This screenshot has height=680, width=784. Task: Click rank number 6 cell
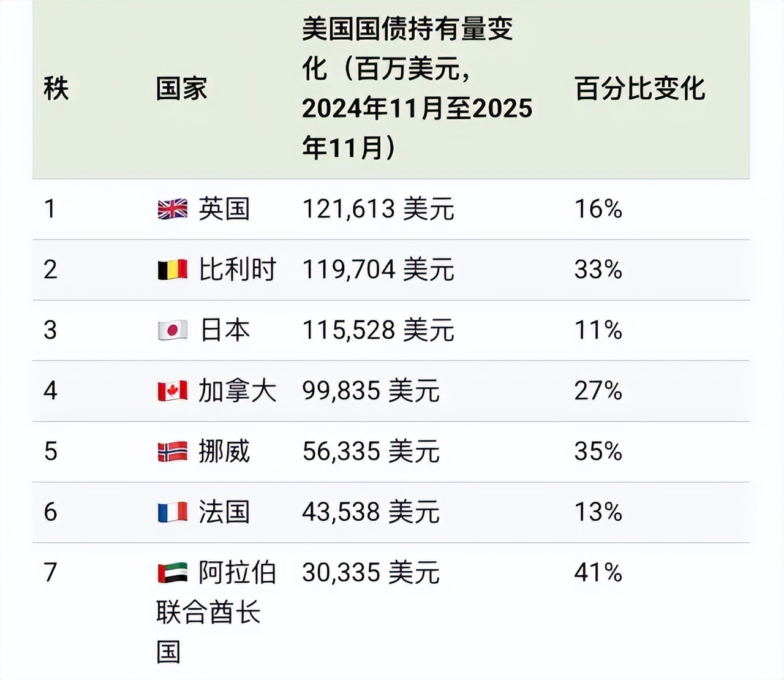click(50, 513)
